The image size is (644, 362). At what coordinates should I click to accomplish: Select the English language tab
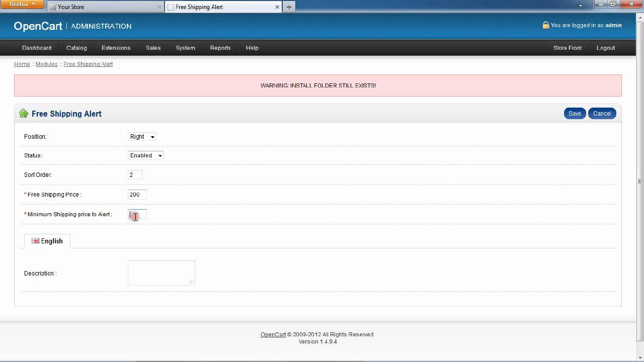click(x=47, y=241)
